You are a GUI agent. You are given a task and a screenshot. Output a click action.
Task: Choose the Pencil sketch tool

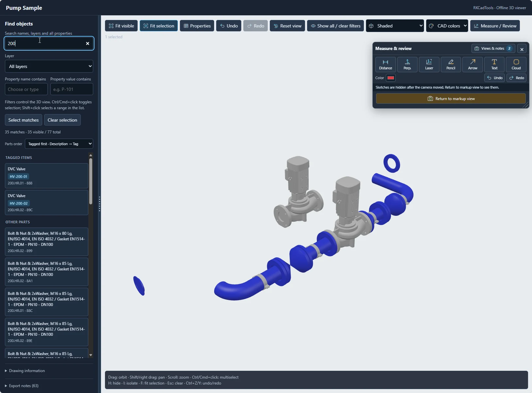pos(451,64)
